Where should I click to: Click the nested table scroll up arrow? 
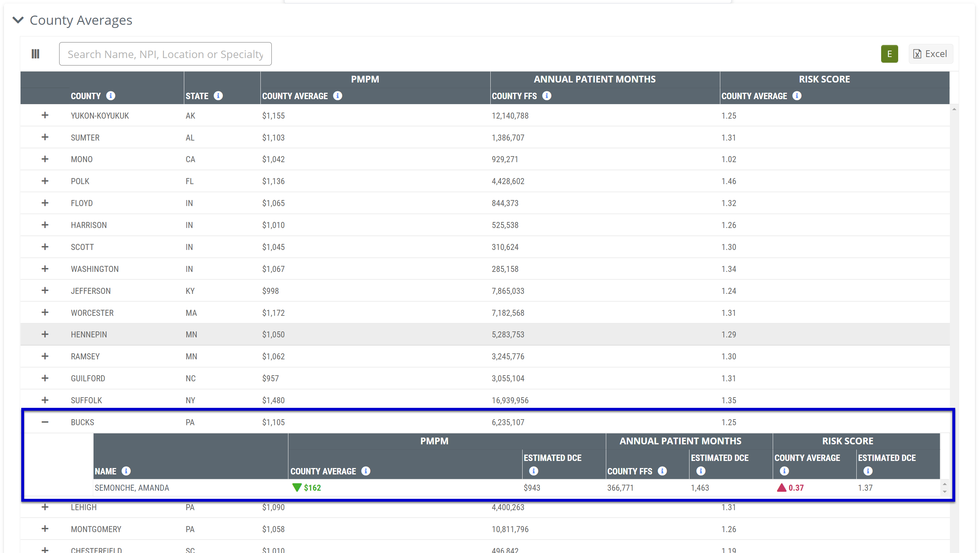[944, 484]
